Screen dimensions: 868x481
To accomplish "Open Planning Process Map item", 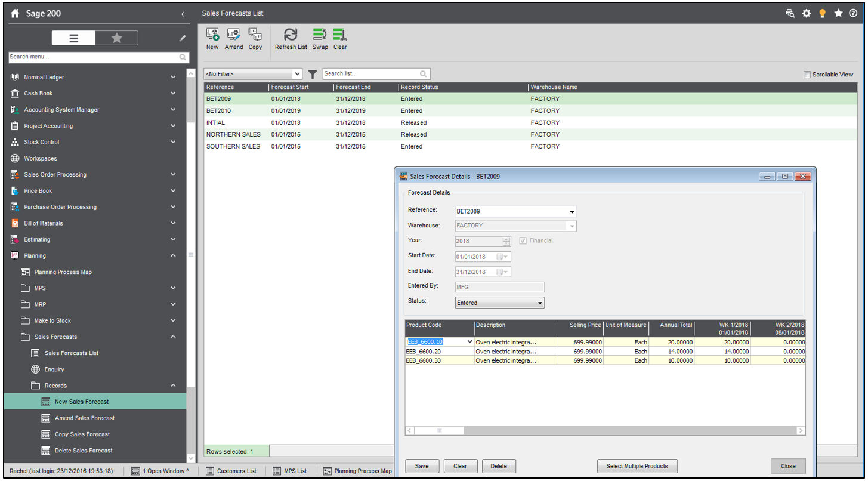I will pyautogui.click(x=63, y=272).
